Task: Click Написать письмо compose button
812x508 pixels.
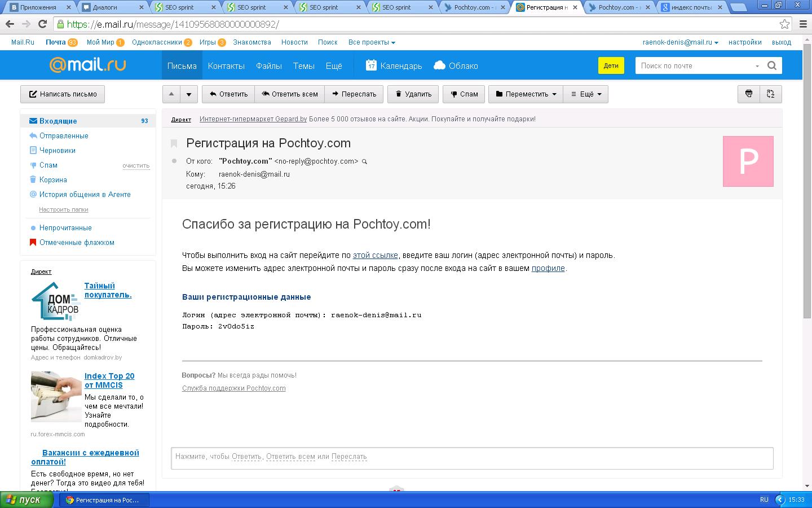Action: tap(63, 94)
